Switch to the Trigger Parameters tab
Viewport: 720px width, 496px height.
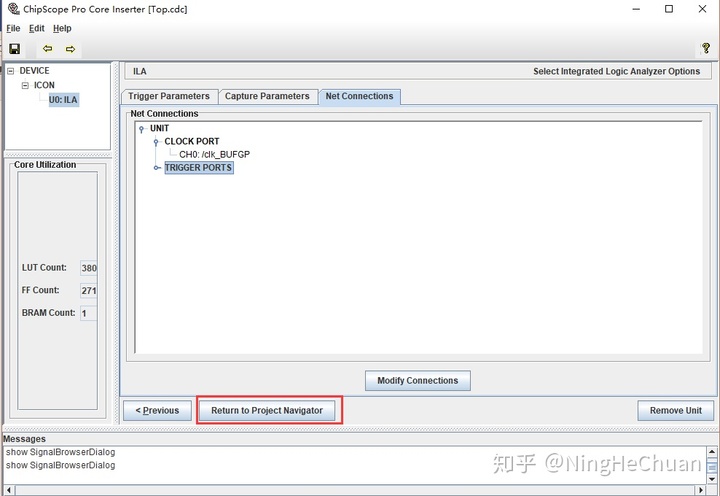[x=169, y=96]
